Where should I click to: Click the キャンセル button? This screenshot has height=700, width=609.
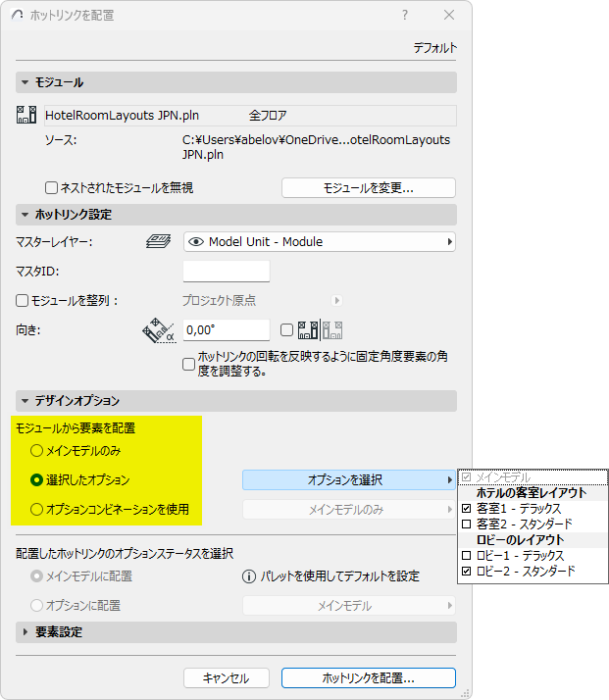coord(227,678)
